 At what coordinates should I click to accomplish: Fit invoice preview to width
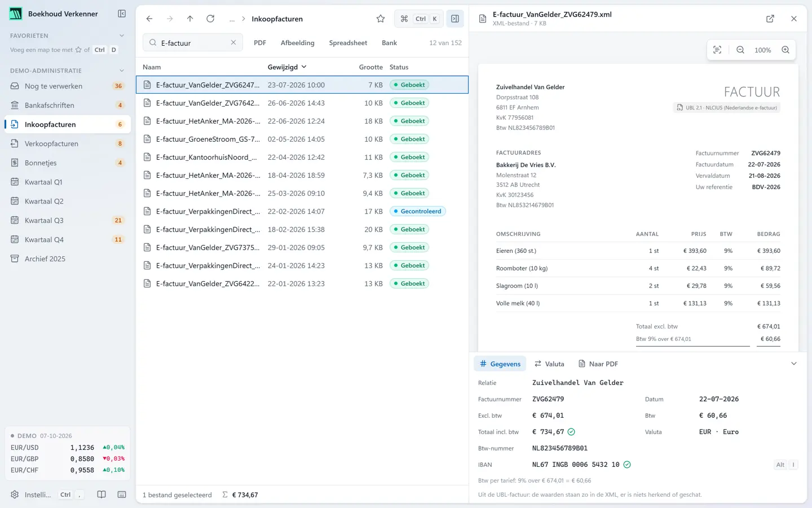click(x=717, y=50)
